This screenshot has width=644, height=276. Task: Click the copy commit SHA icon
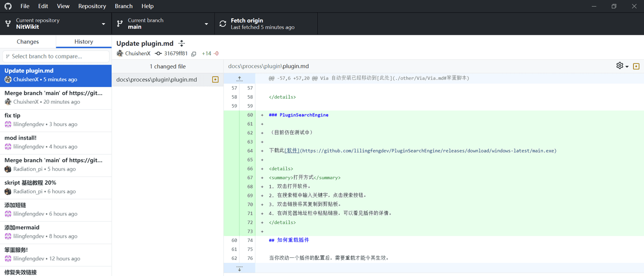coord(194,54)
